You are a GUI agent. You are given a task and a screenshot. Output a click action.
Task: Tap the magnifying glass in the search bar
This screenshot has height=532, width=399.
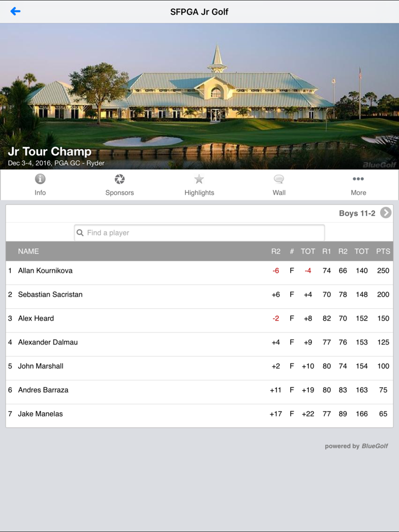tap(82, 232)
